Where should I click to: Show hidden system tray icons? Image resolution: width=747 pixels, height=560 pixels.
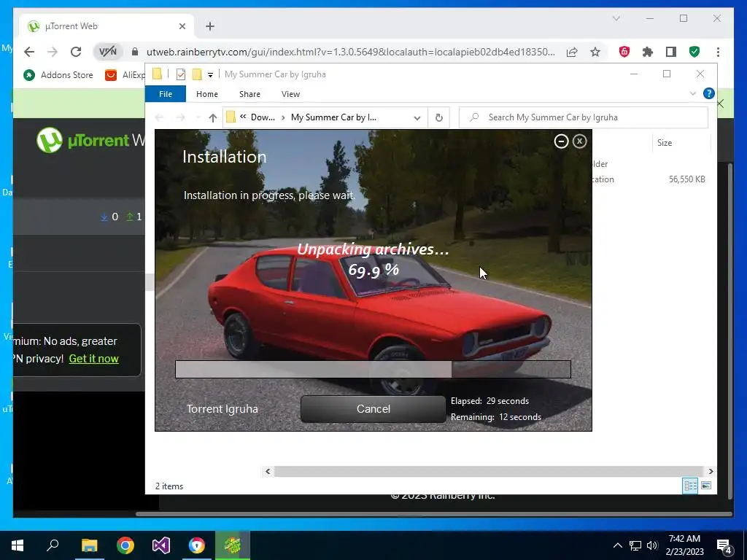617,545
